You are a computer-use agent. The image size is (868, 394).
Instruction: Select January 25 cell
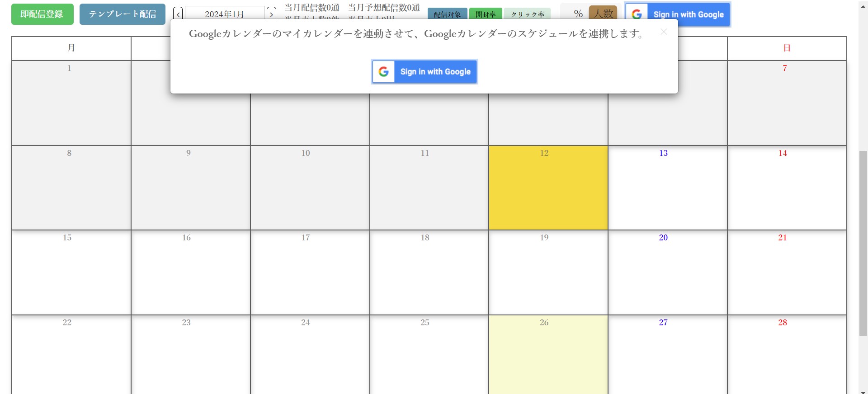tap(429, 355)
